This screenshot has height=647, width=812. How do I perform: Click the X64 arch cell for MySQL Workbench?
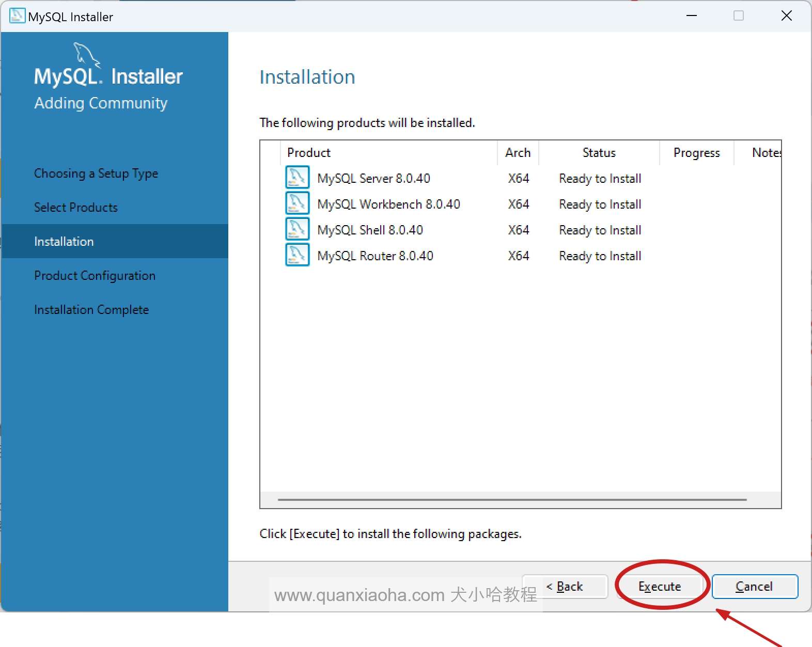point(519,204)
